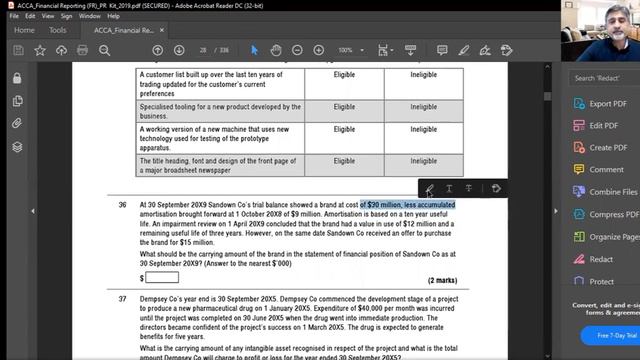The height and width of the screenshot is (360, 640).
Task: Select the highlighter pen tool in toolbar
Action: 464,50
